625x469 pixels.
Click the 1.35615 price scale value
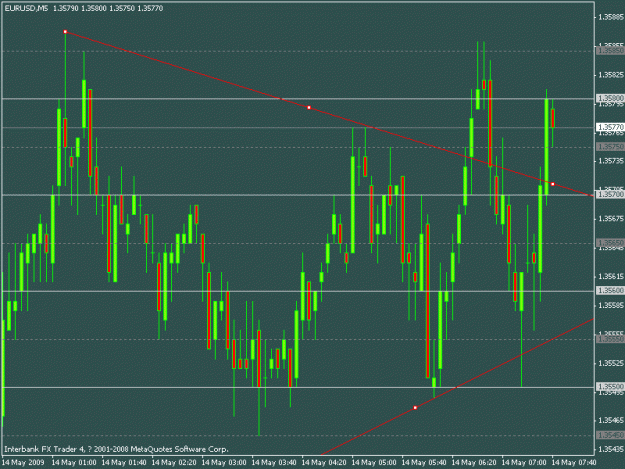[x=611, y=277]
